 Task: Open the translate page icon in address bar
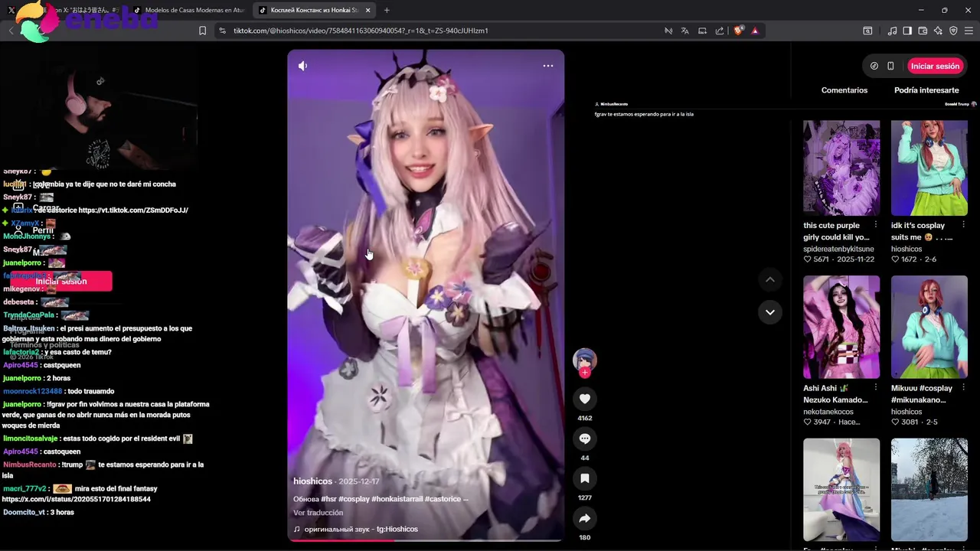[685, 31]
